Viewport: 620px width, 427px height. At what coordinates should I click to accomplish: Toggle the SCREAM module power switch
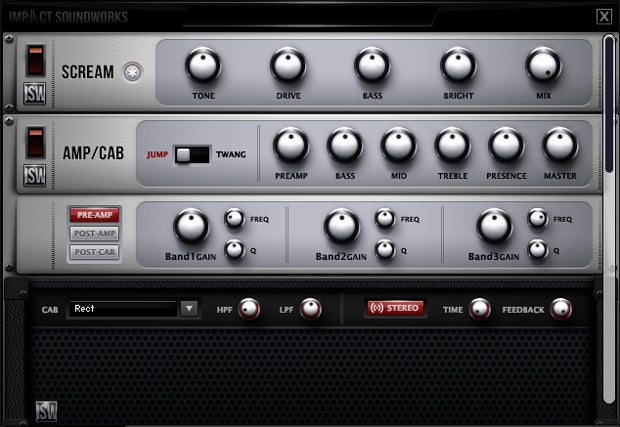pos(36,60)
